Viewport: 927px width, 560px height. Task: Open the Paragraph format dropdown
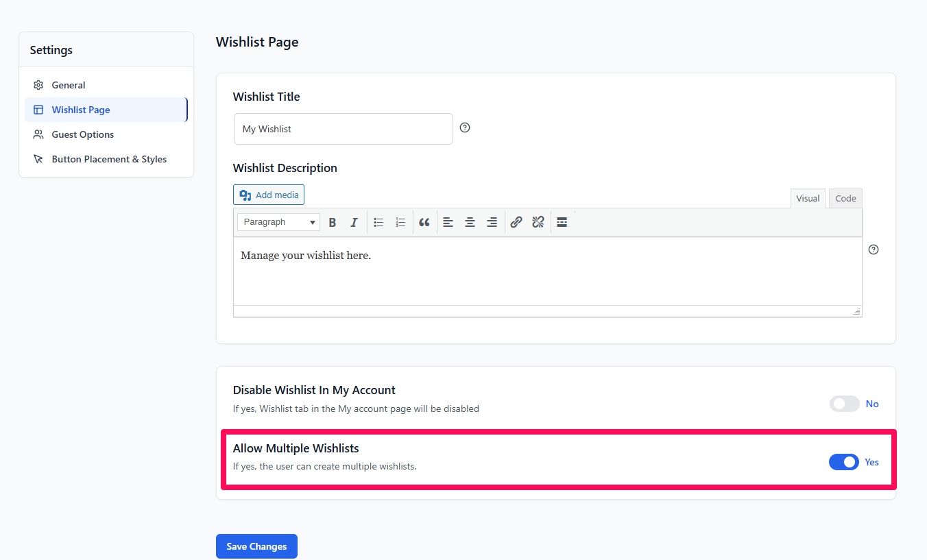[x=278, y=222]
